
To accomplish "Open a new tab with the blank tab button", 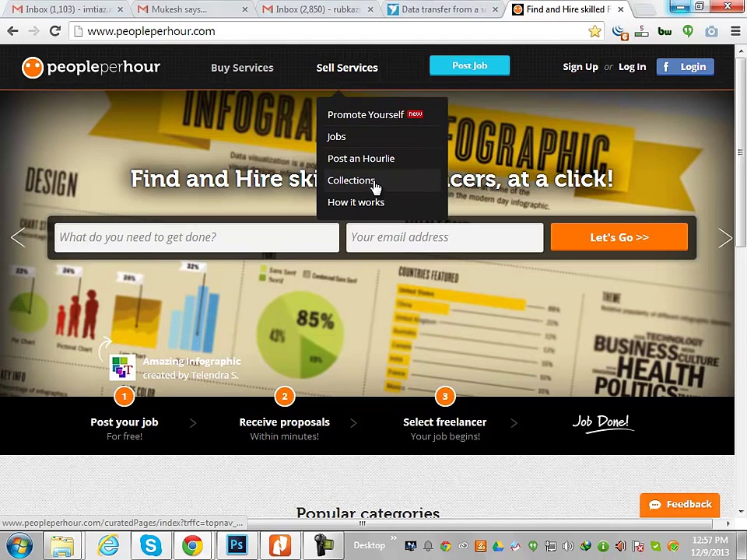I will point(644,9).
